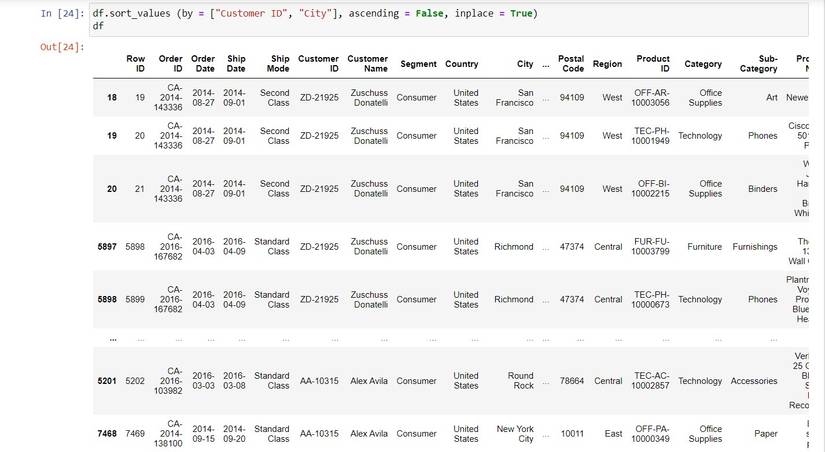Click Row ID value 5899
825x452 pixels.
135,299
